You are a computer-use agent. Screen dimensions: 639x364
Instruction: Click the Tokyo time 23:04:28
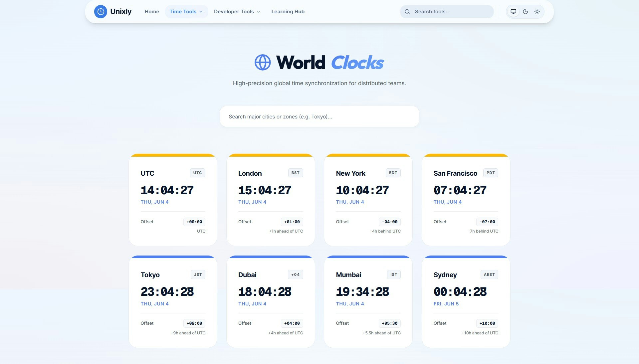pos(167,292)
